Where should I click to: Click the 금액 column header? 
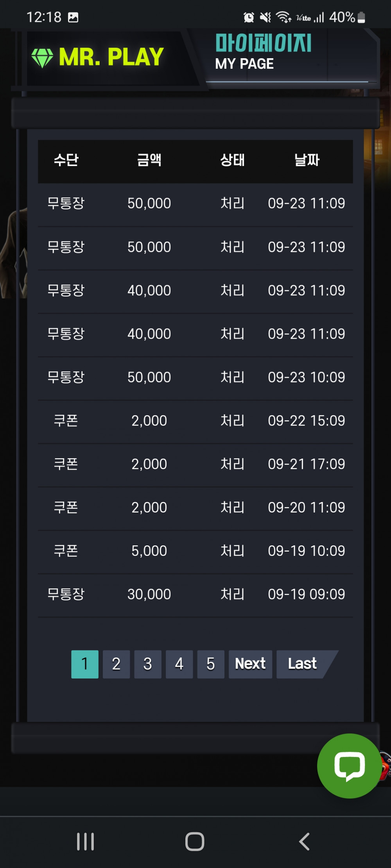pos(149,160)
